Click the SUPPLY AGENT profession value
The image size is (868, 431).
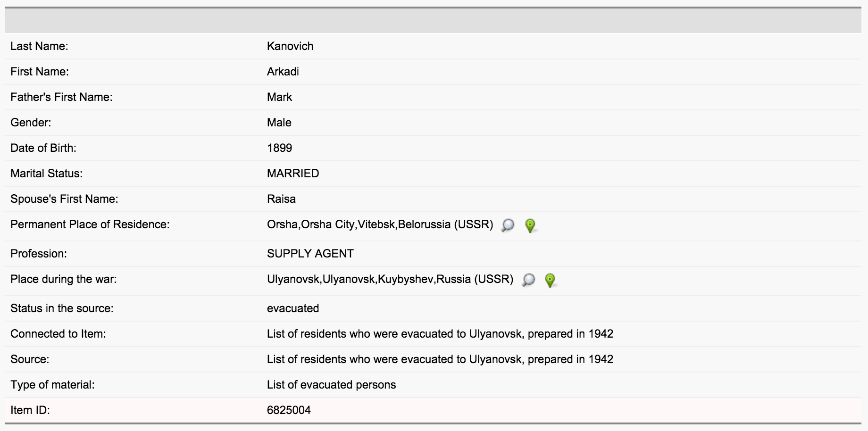pos(310,254)
